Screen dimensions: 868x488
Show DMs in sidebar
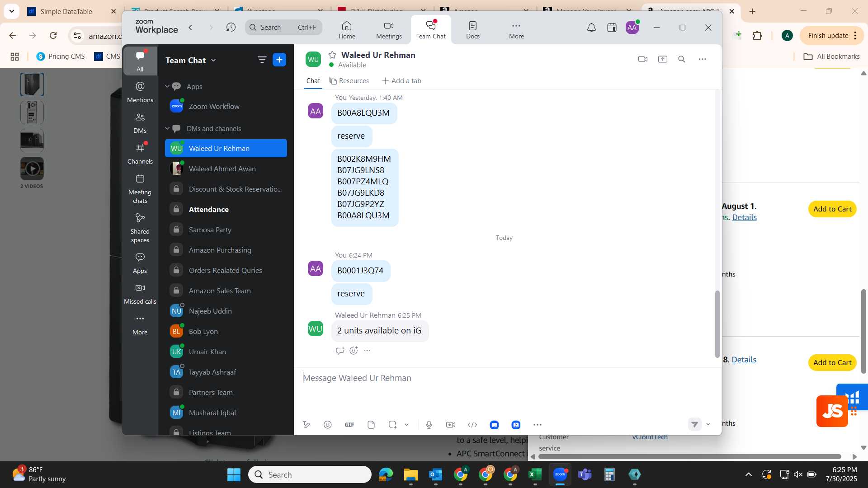140,123
